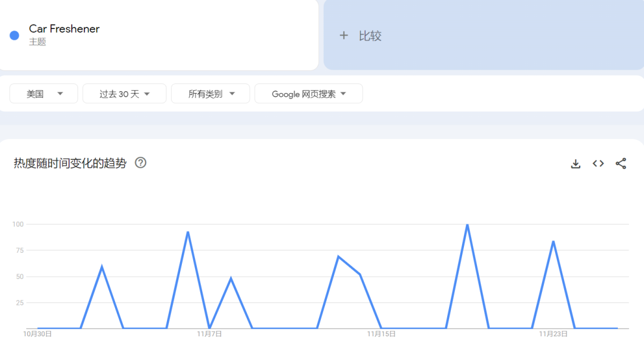This screenshot has width=644, height=353.
Task: Click the 主题 label under Car Freshener
Action: (38, 42)
